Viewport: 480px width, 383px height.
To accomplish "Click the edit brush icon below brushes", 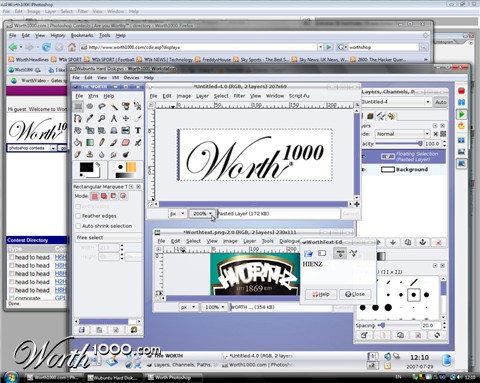I will (x=364, y=335).
